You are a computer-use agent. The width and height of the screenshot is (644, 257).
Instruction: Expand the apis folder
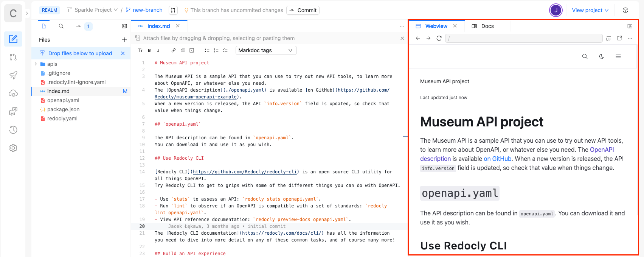click(36, 64)
